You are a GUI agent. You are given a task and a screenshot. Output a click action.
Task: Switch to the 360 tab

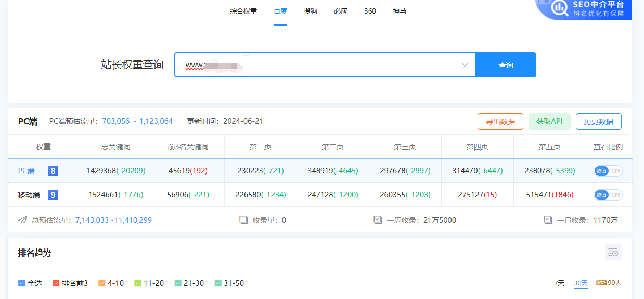(370, 11)
